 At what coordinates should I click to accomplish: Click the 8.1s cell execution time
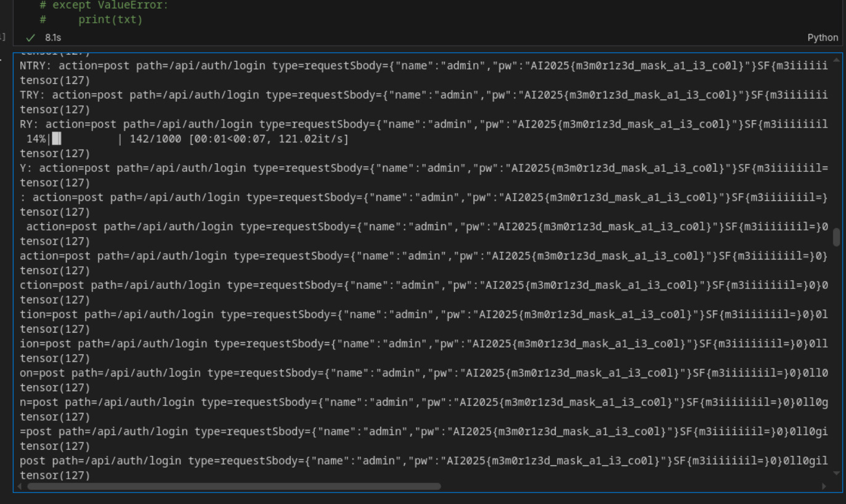pos(53,38)
